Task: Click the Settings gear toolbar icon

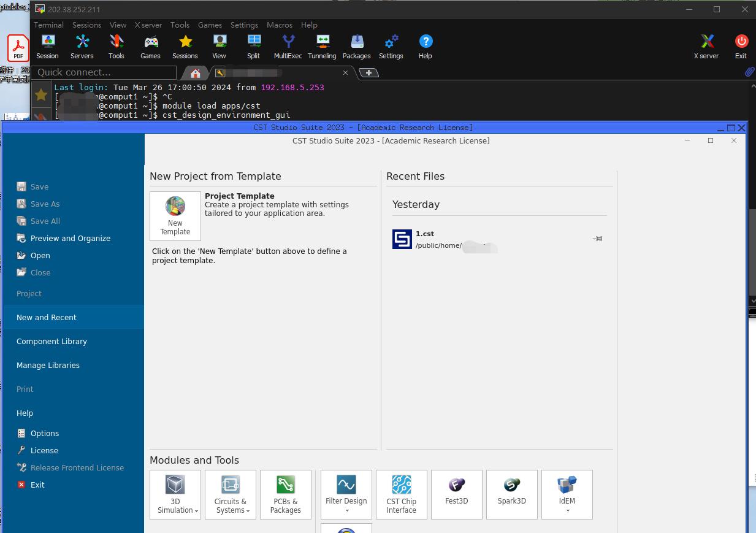Action: point(391,47)
